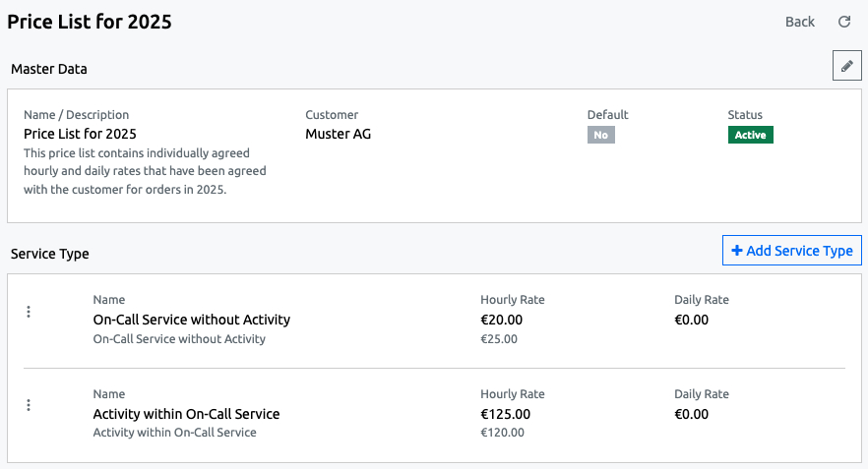Click the No default badge

(x=600, y=135)
